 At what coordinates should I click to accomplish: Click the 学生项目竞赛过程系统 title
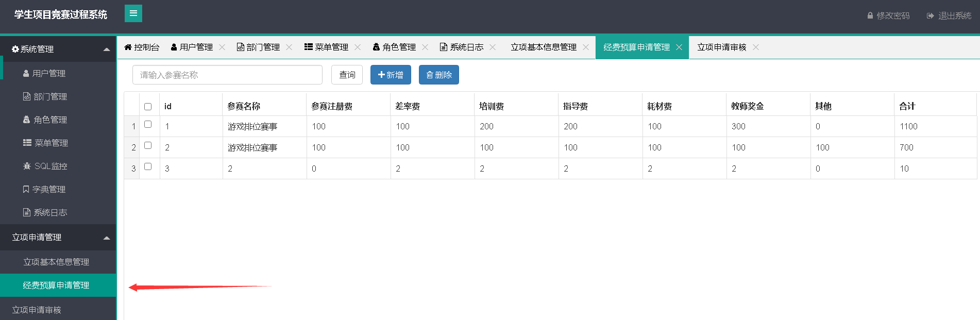coord(61,14)
